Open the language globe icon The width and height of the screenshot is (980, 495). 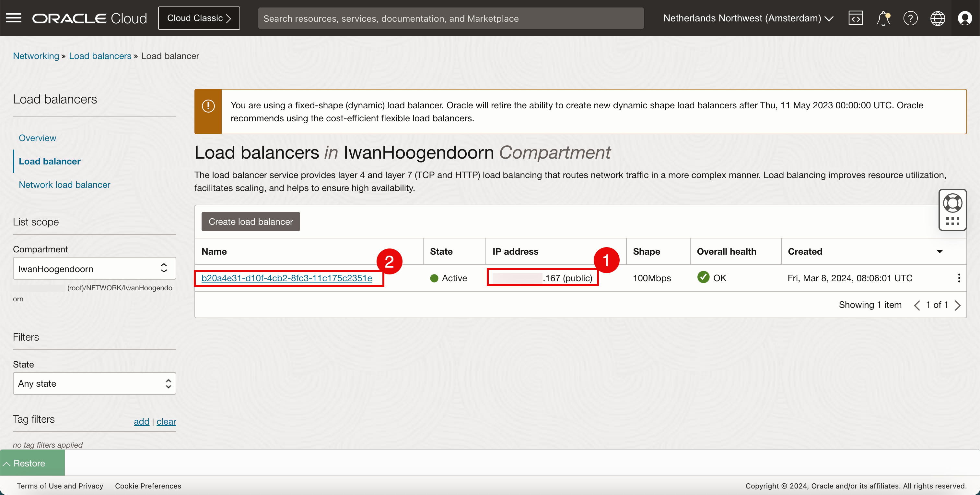pyautogui.click(x=938, y=18)
